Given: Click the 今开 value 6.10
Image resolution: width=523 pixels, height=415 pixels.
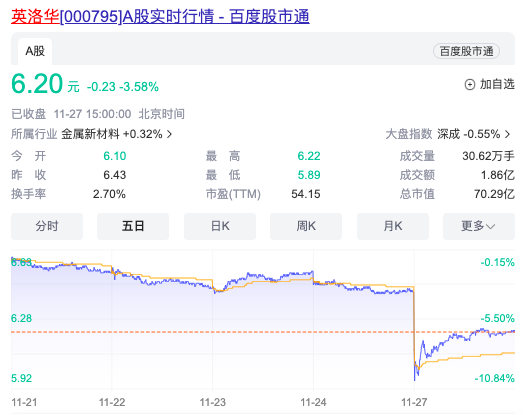Looking at the screenshot, I should [114, 156].
